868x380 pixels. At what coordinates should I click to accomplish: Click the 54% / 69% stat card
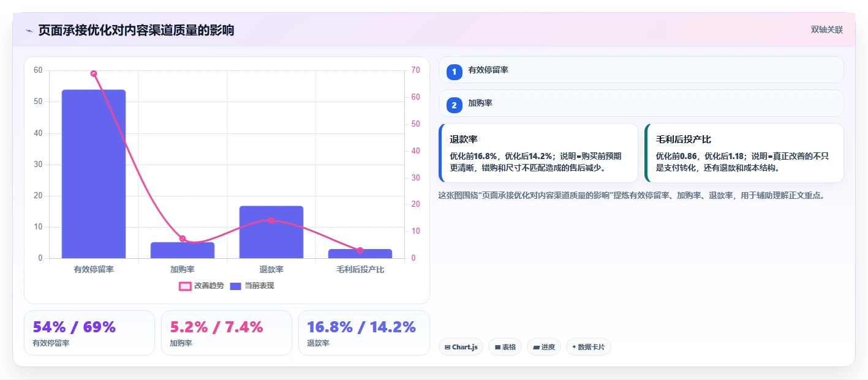click(x=89, y=333)
